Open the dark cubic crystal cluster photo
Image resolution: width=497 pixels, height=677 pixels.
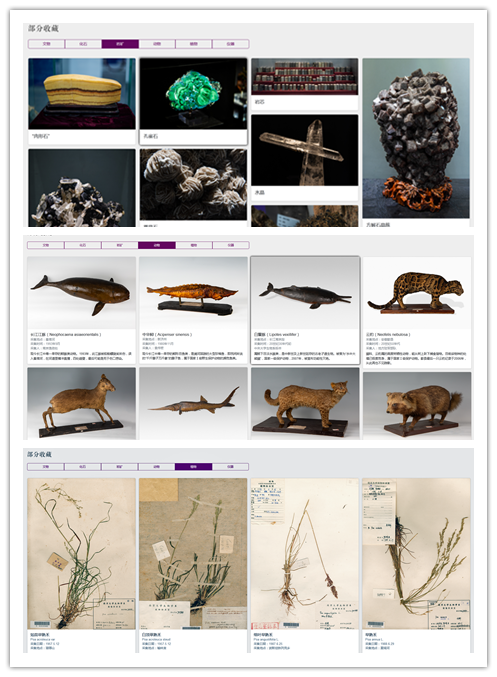[416, 138]
